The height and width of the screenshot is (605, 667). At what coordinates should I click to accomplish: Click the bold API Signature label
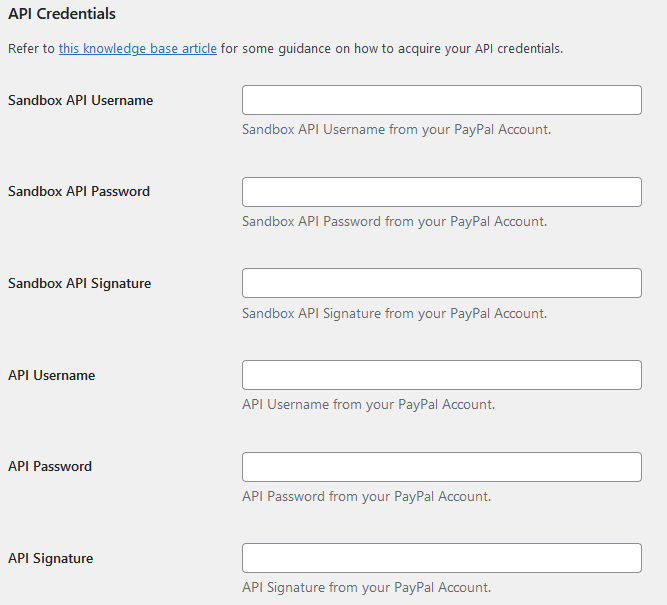50,558
